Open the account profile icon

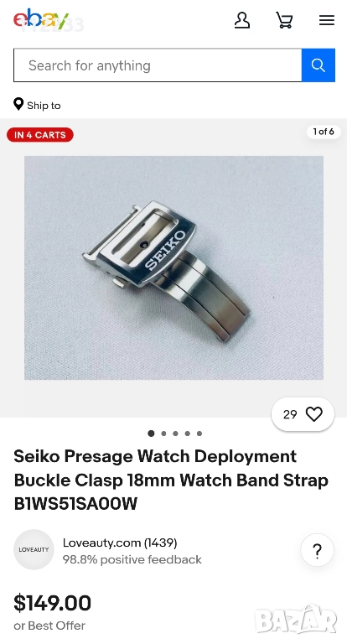point(242,20)
